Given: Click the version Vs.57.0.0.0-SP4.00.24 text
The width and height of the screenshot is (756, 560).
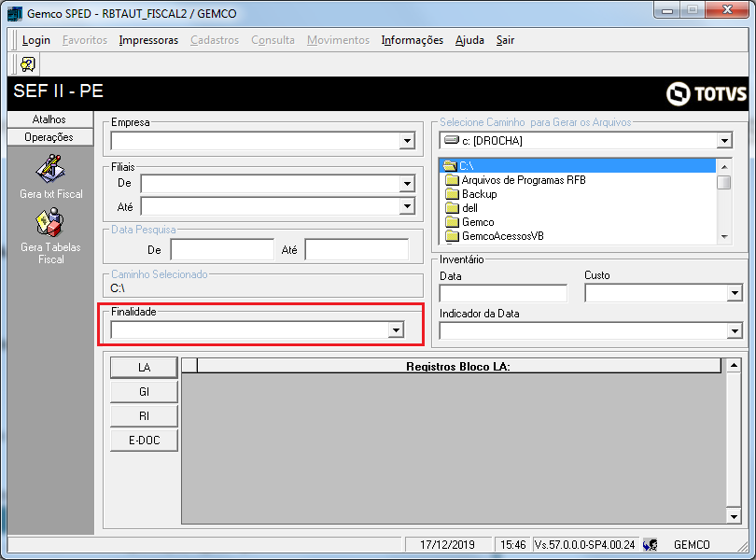Looking at the screenshot, I should point(585,544).
